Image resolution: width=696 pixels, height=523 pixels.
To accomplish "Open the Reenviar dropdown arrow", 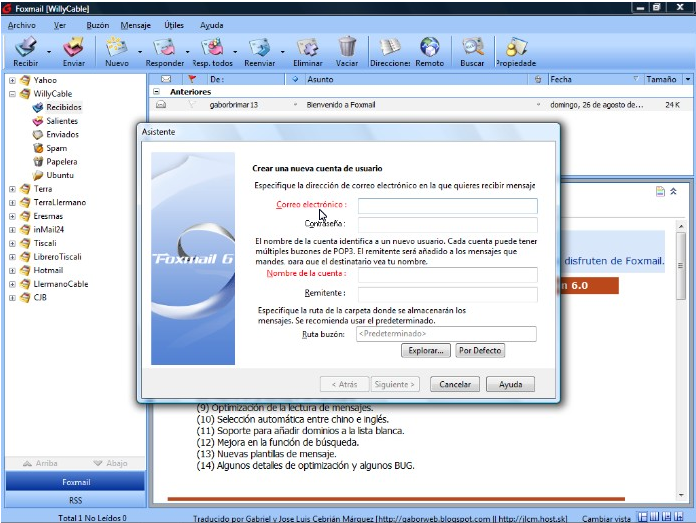I will click(x=283, y=52).
